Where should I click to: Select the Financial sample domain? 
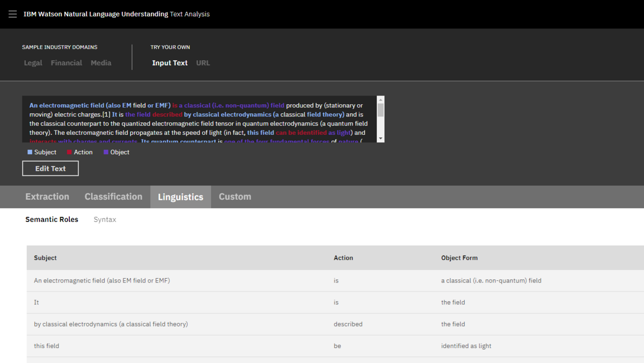pos(67,63)
